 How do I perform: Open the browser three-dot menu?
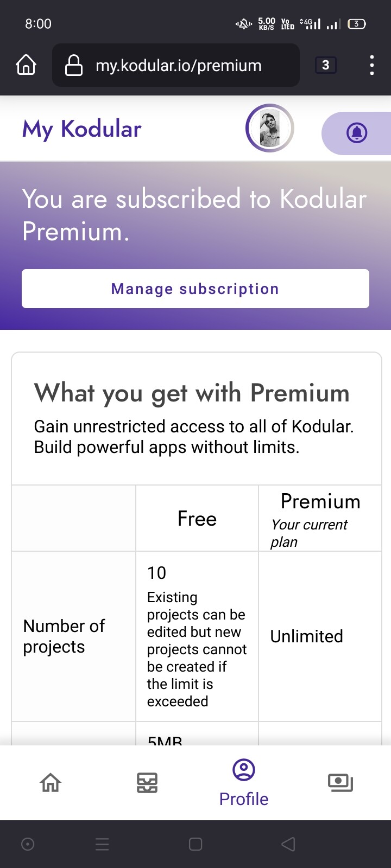[x=371, y=65]
